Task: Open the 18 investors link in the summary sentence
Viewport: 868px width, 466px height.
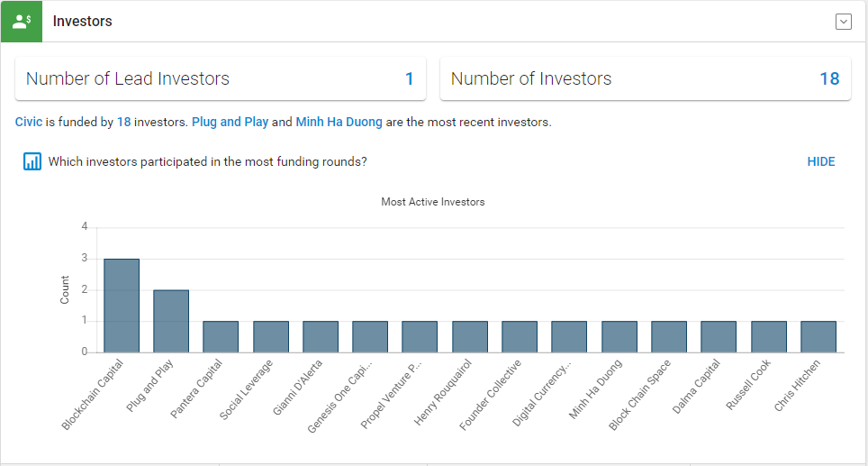Action: (x=124, y=122)
